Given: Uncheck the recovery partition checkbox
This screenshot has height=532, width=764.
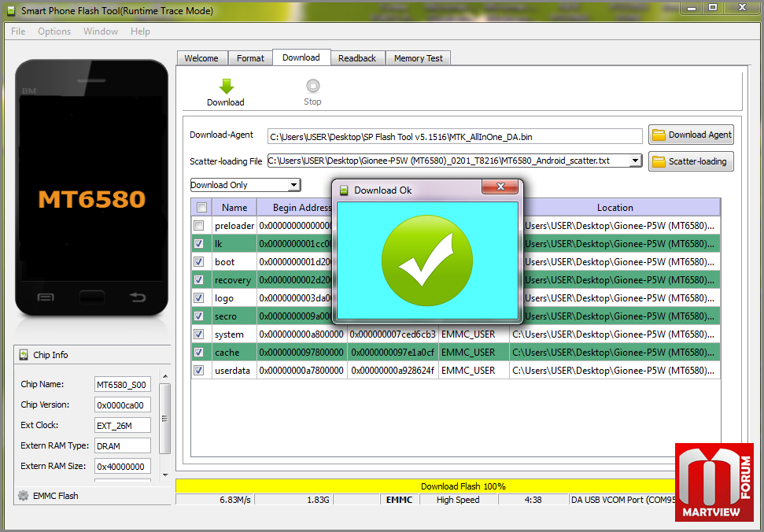Looking at the screenshot, I should click(x=199, y=279).
